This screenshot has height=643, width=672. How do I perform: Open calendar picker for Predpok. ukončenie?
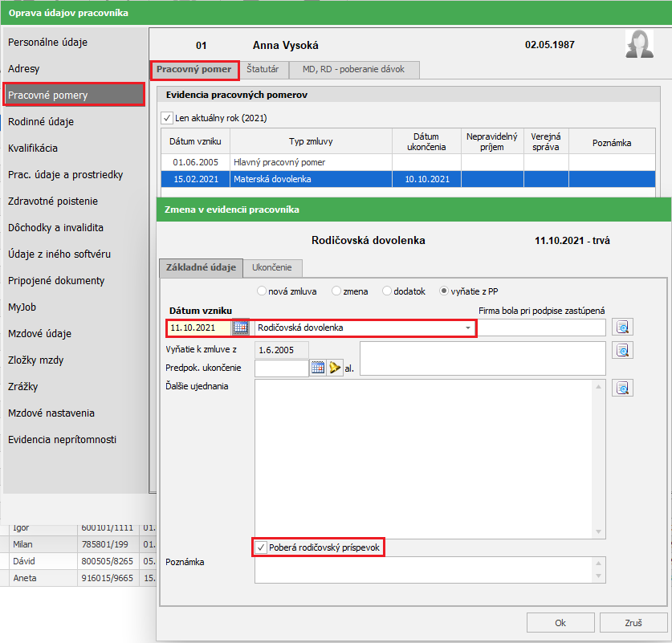(x=318, y=368)
